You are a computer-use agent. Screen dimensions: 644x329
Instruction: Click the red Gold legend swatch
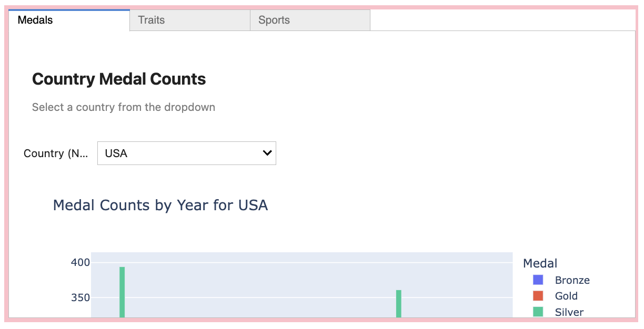point(538,296)
